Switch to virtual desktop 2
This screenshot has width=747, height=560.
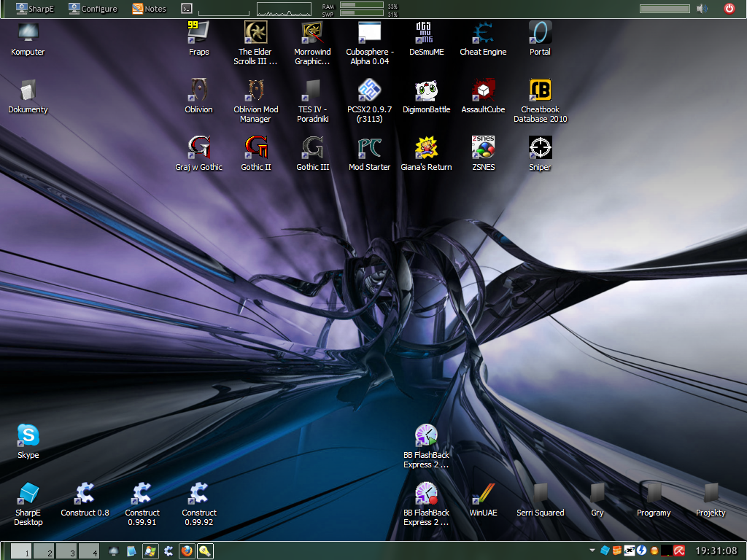pyautogui.click(x=44, y=551)
